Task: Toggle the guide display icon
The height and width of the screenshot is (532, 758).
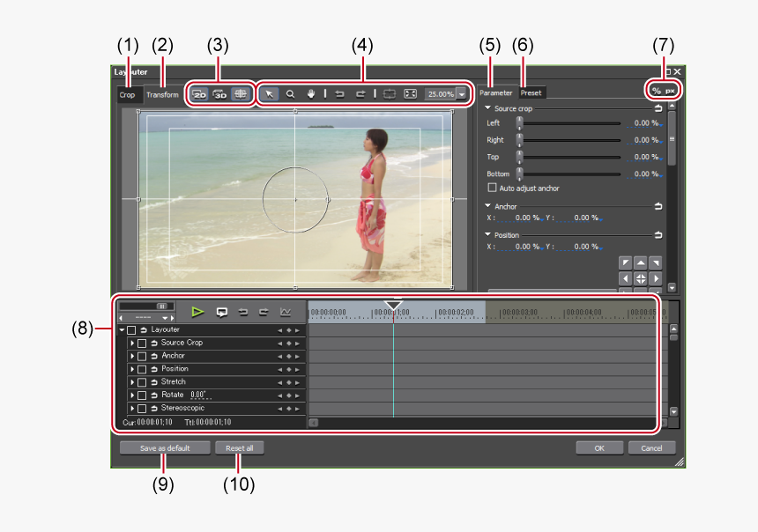Action: point(241,93)
